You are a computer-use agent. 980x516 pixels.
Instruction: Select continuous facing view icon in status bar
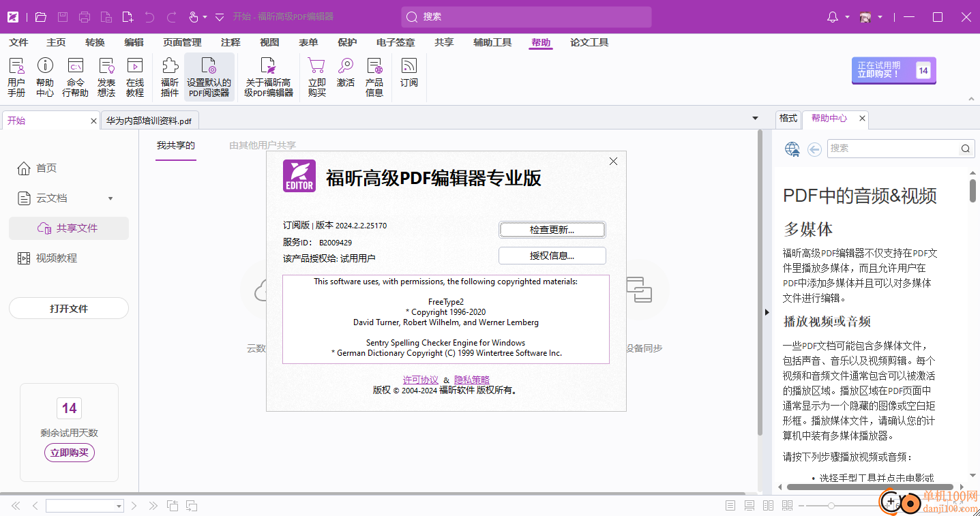pyautogui.click(x=788, y=506)
